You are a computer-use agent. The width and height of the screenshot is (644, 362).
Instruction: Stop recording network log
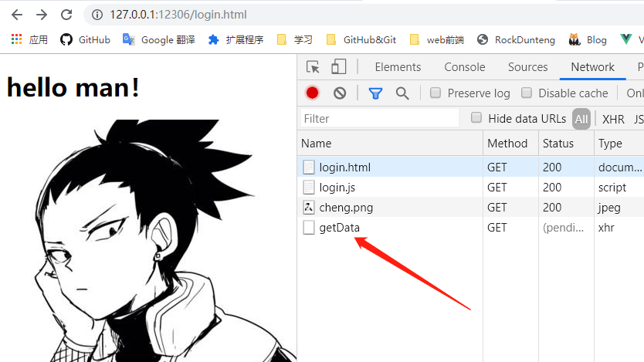[x=312, y=93]
